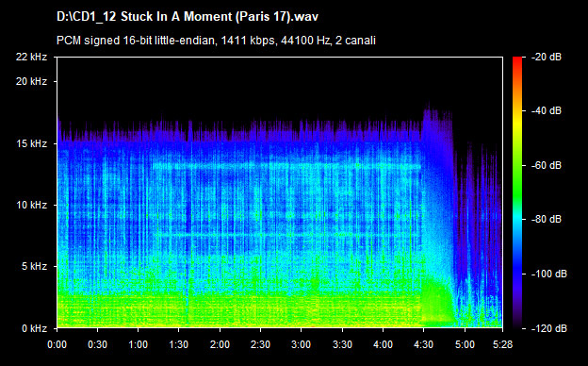The height and width of the screenshot is (366, 588).
Task: Click the -120 dB color scale label
Action: coord(549,328)
